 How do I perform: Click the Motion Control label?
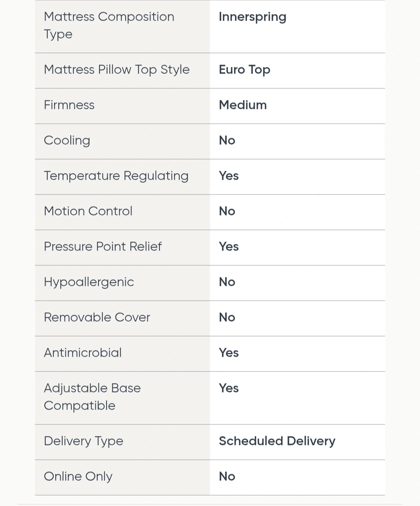click(x=88, y=211)
